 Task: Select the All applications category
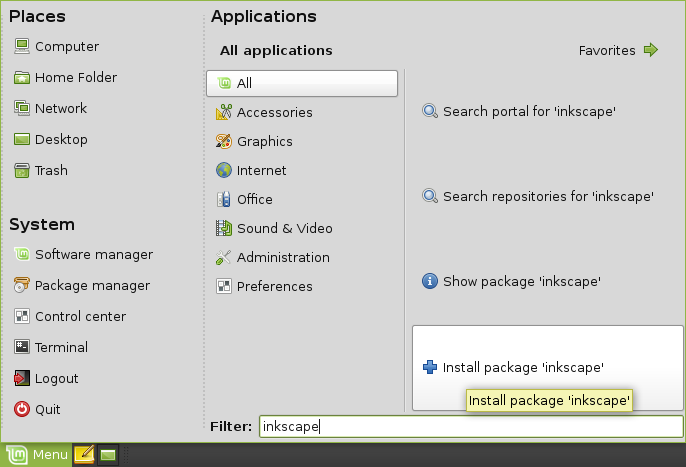(x=302, y=83)
